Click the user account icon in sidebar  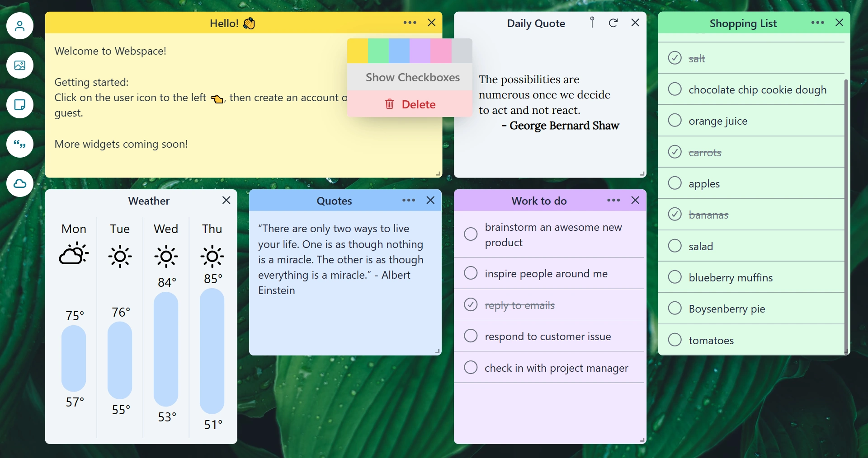pos(20,26)
